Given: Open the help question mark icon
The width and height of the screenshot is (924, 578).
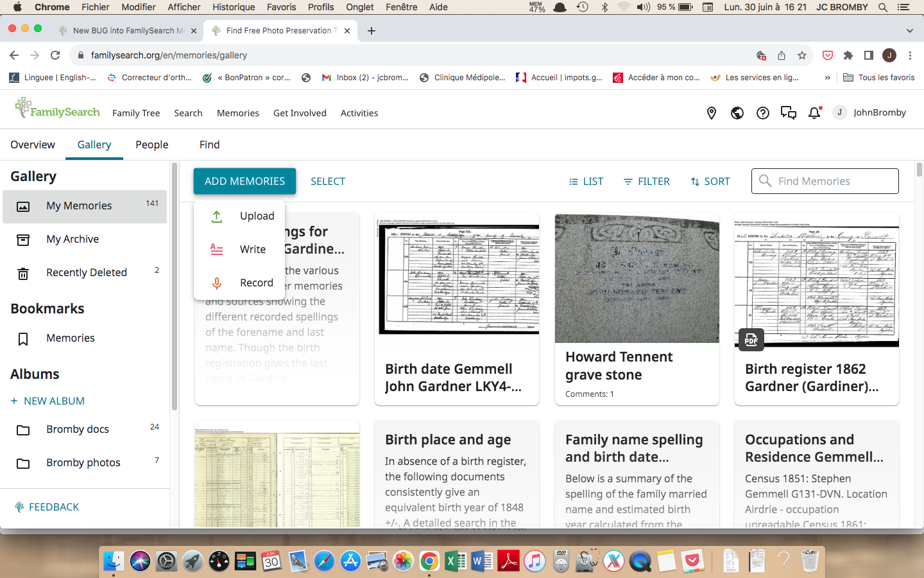Looking at the screenshot, I should coord(763,113).
